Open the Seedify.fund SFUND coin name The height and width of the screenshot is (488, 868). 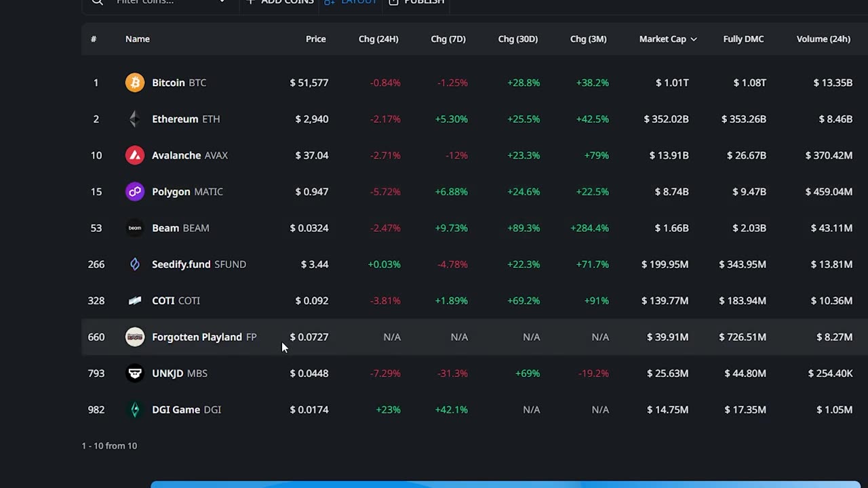(199, 264)
